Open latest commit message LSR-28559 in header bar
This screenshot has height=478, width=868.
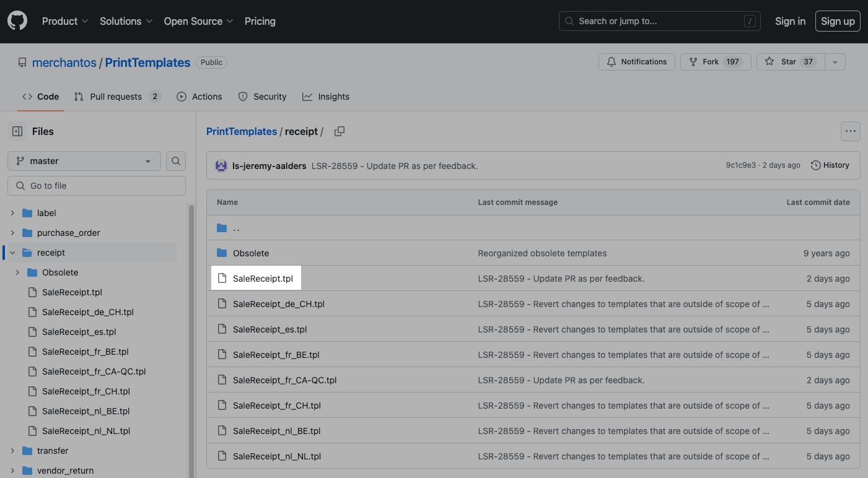point(395,166)
